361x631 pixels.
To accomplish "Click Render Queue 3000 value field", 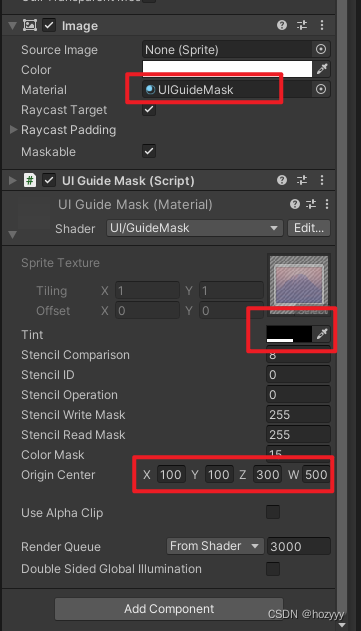I will coord(299,546).
